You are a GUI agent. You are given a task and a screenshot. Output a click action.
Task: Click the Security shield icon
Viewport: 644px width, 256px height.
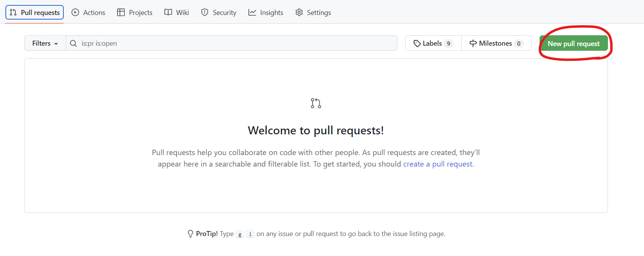(x=205, y=12)
